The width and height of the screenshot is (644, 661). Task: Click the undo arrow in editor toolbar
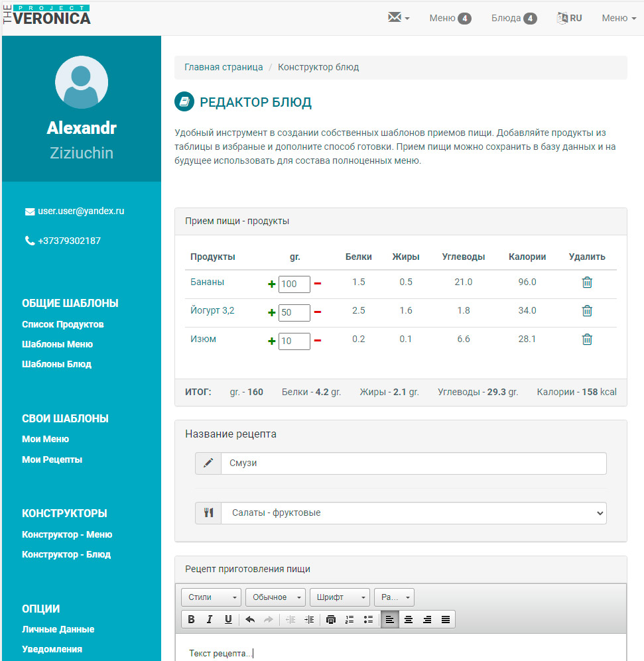tap(250, 620)
